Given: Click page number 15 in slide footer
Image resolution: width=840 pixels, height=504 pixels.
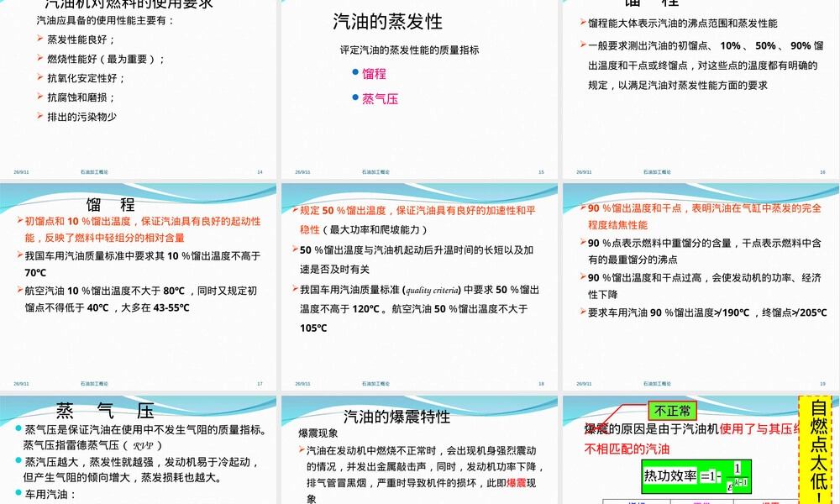Looking at the screenshot, I should click(541, 172).
